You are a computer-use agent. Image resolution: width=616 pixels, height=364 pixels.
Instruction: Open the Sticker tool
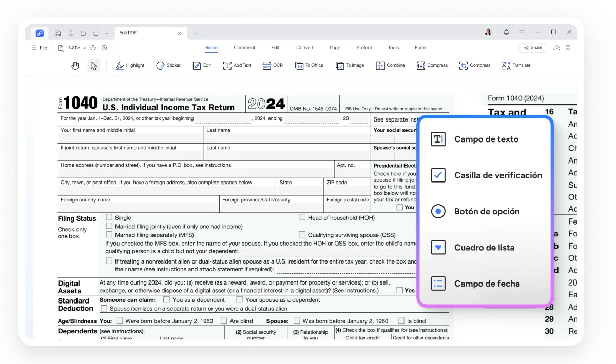click(168, 65)
